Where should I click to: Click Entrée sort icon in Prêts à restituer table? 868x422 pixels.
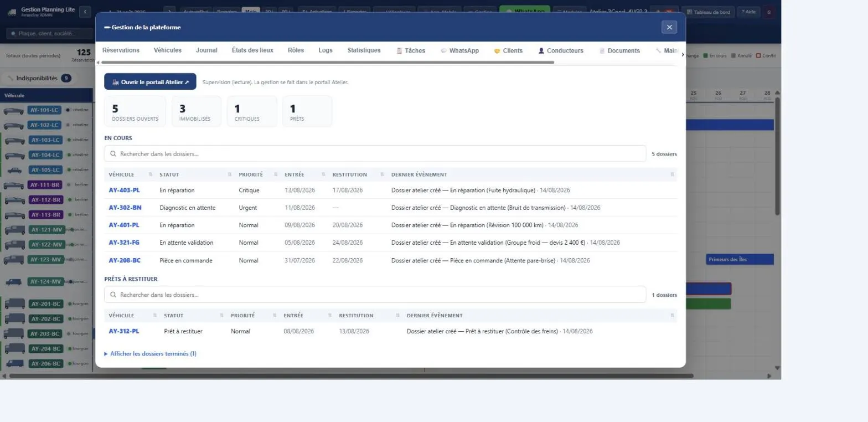330,315
